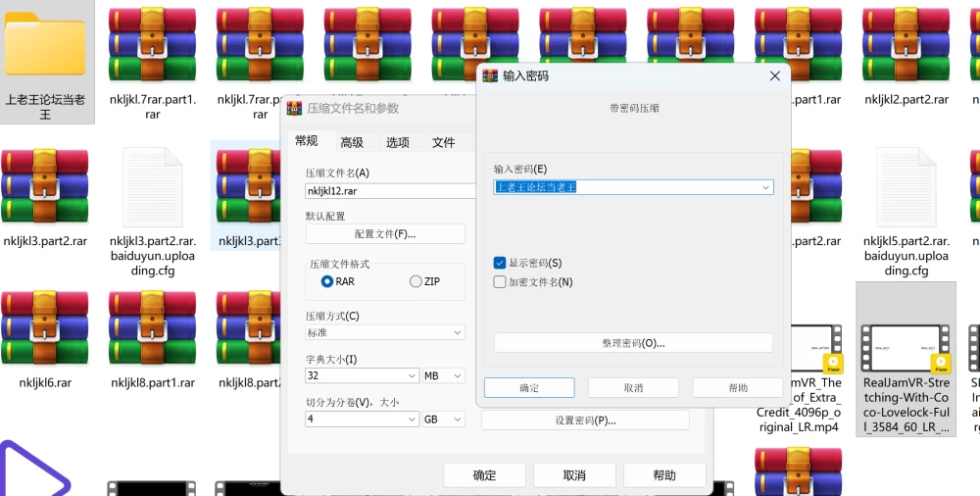Click the nkljkl2.part2.rar file name label

[906, 99]
